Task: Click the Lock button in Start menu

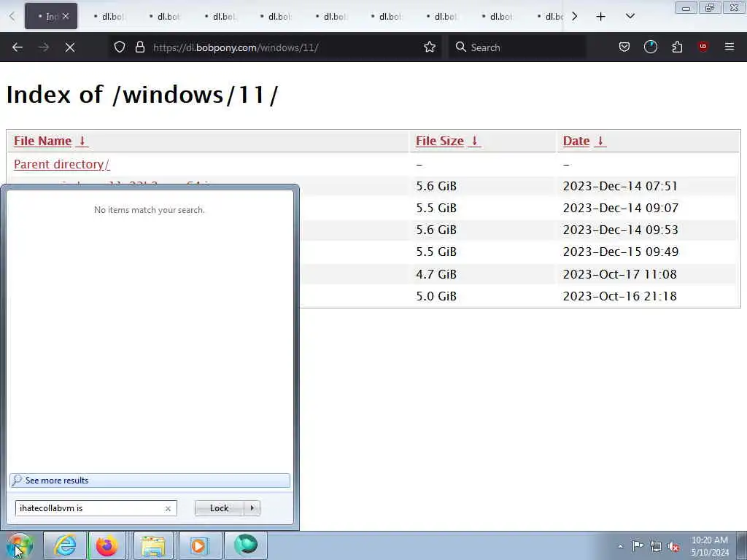Action: pos(219,508)
